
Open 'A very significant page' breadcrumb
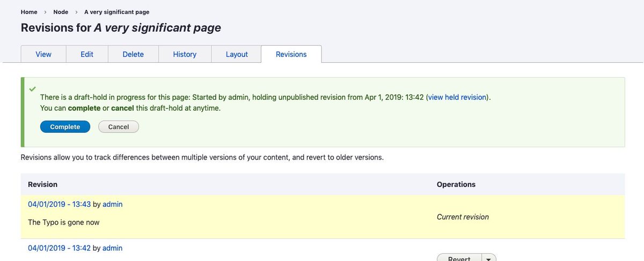(117, 12)
